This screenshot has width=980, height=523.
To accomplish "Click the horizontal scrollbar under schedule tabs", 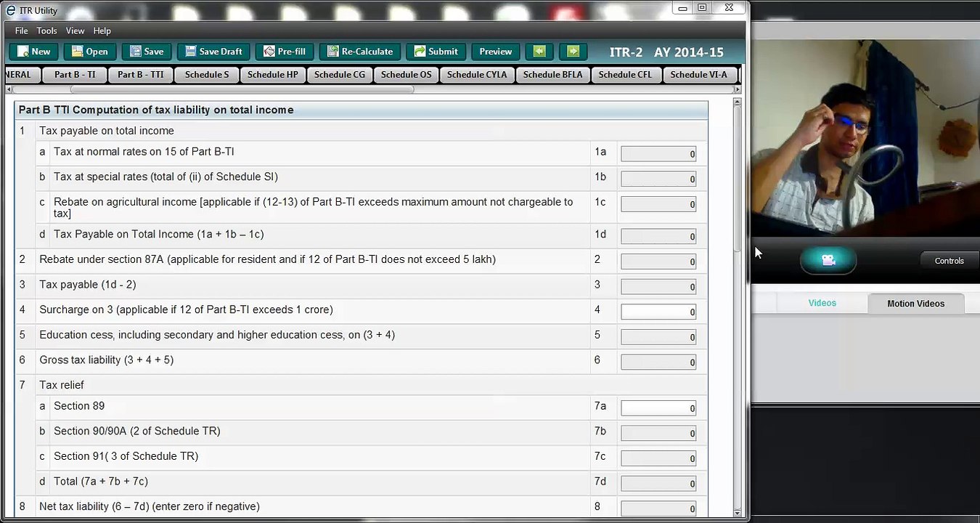I will (x=242, y=89).
